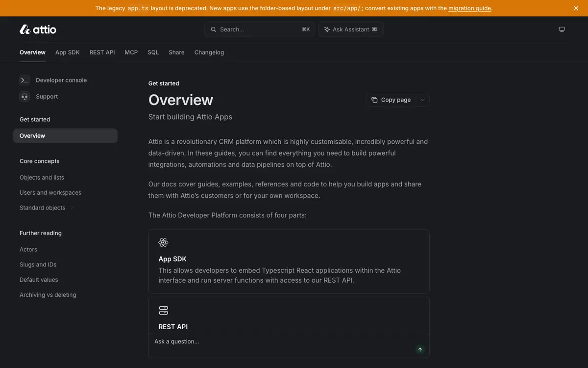588x368 pixels.
Task: Toggle the theme with the monitor icon
Action: [562, 29]
